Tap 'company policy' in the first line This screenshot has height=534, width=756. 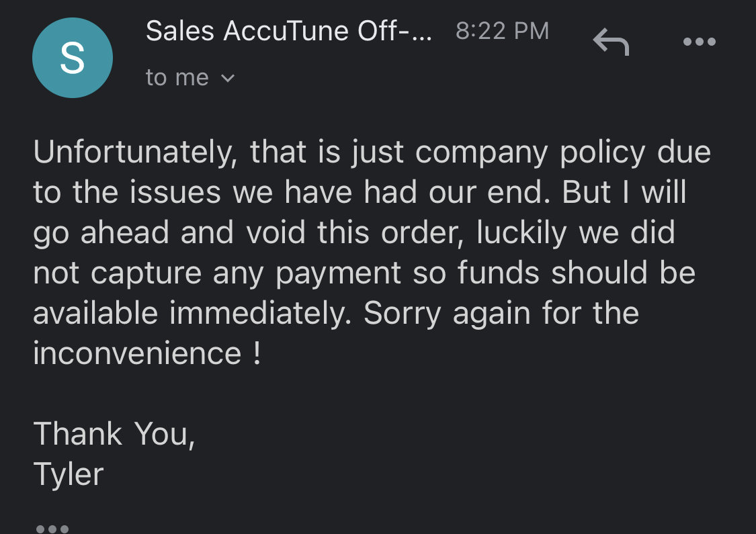[530, 154]
